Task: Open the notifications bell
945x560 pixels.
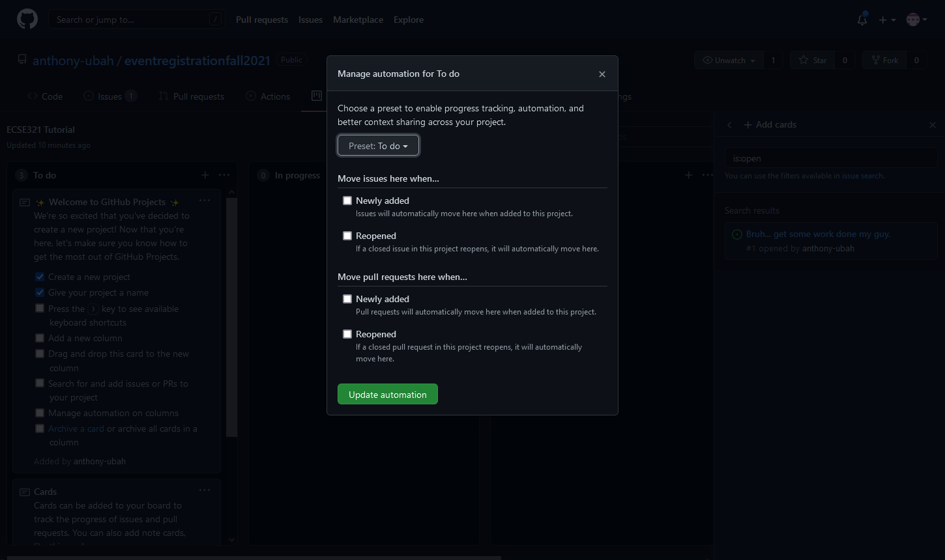Action: (862, 20)
